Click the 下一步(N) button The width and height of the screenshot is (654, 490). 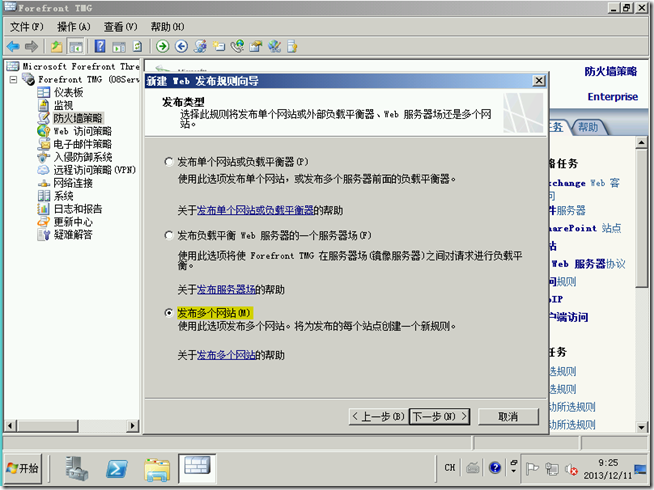pos(440,417)
